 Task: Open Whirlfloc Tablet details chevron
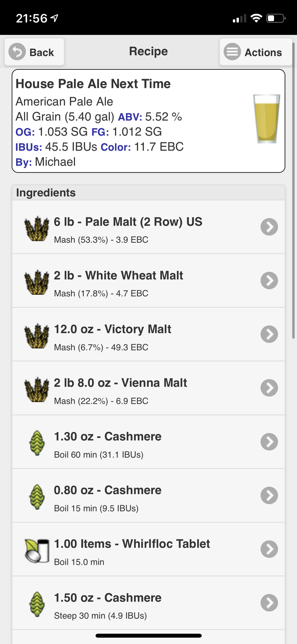(x=269, y=549)
